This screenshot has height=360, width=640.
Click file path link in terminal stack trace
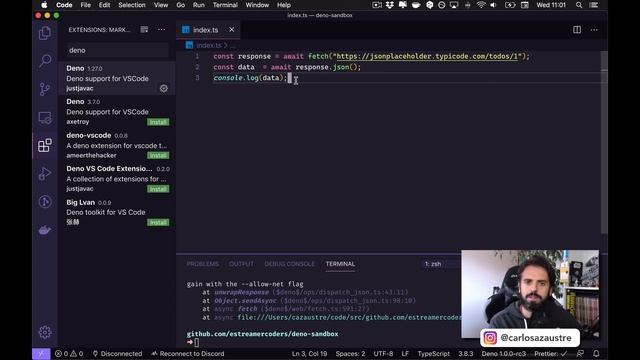point(349,317)
